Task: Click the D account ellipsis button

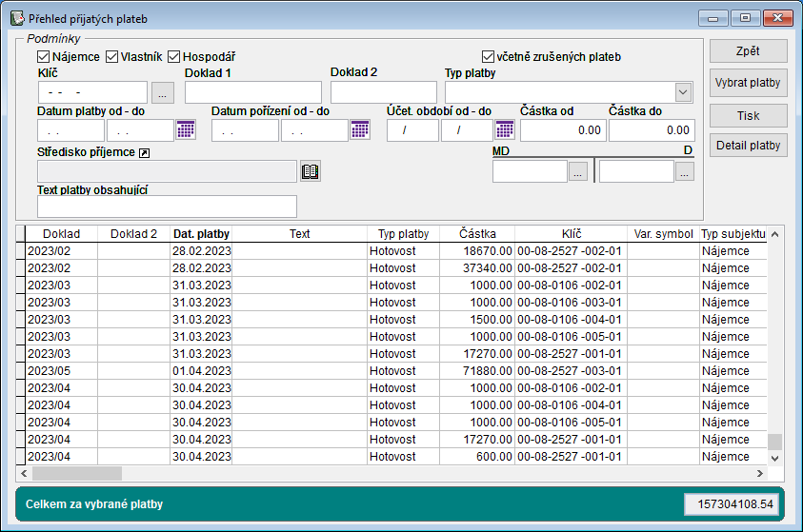Action: click(x=685, y=171)
